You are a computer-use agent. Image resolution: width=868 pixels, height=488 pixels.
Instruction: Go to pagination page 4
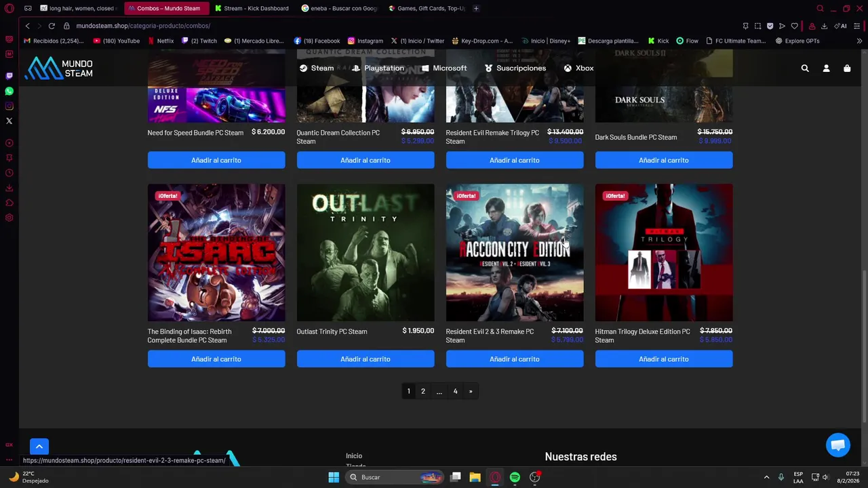[455, 391]
